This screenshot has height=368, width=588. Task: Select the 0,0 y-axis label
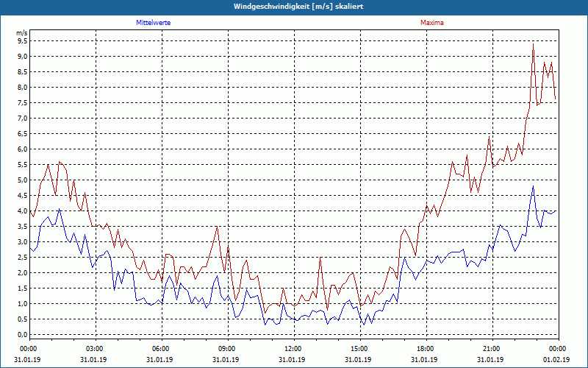point(22,335)
